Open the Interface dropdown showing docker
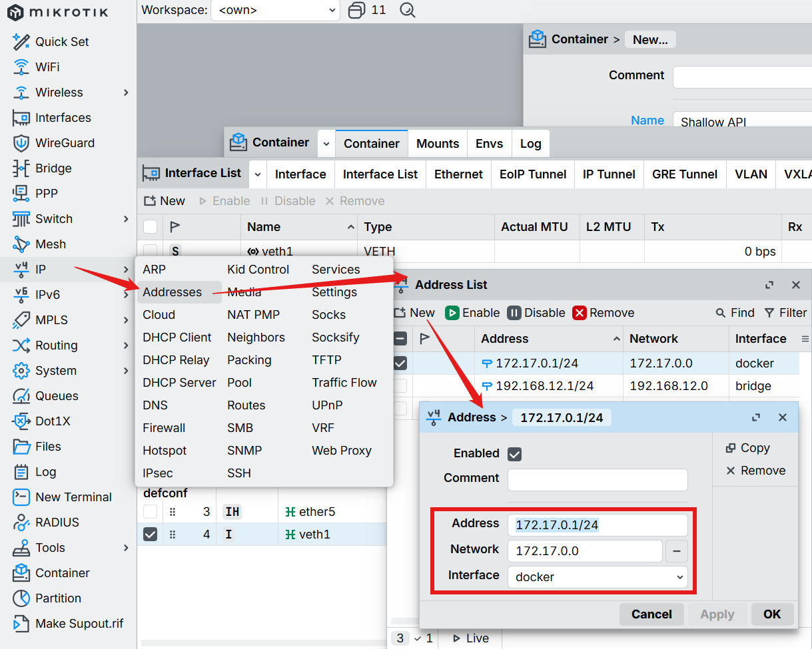This screenshot has height=649, width=812. (598, 577)
